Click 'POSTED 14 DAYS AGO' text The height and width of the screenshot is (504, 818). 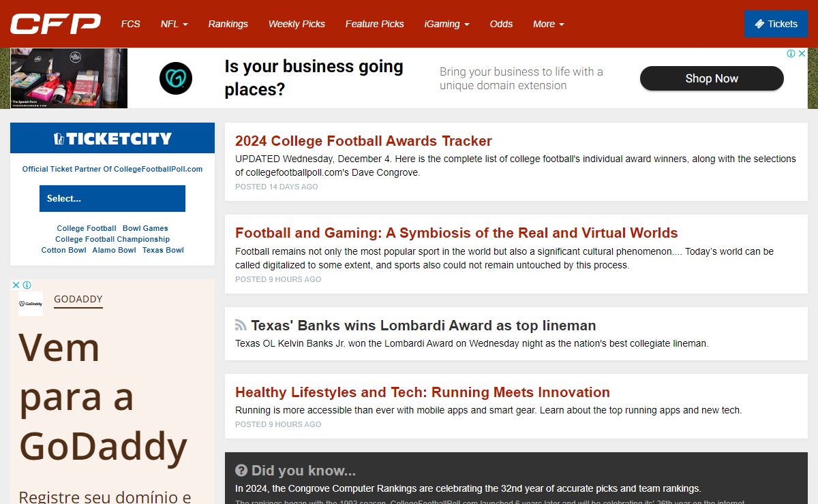click(277, 187)
